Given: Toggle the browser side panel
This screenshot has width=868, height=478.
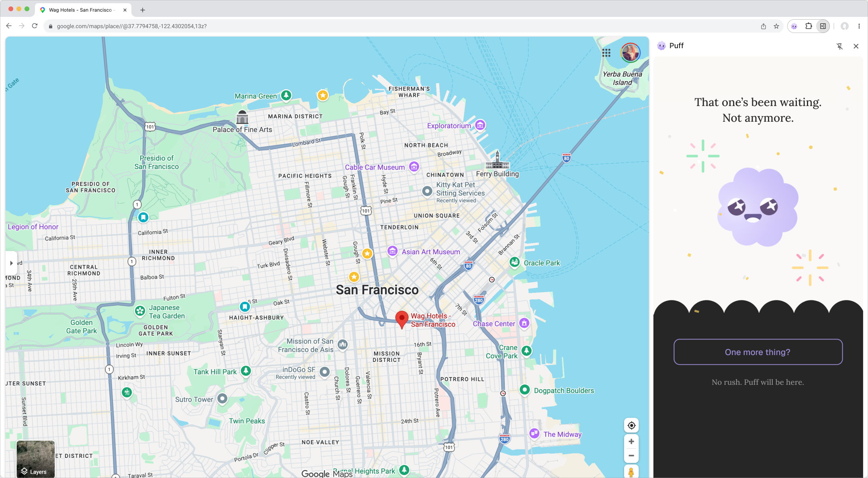Looking at the screenshot, I should [823, 26].
